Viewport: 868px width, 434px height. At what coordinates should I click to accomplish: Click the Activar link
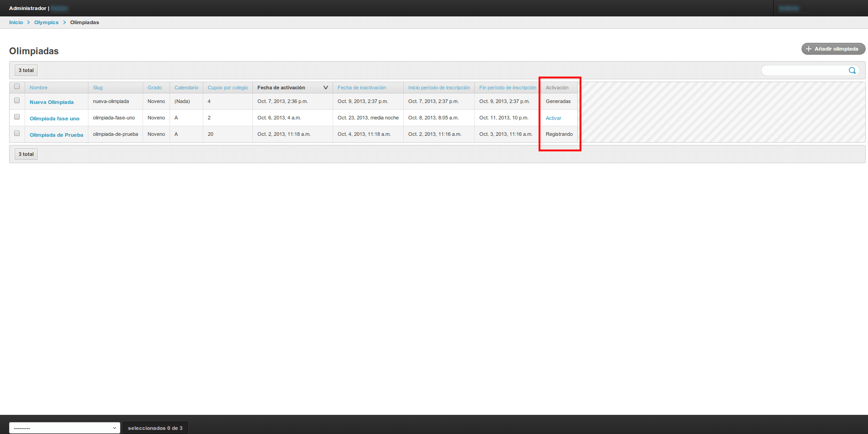pyautogui.click(x=553, y=118)
